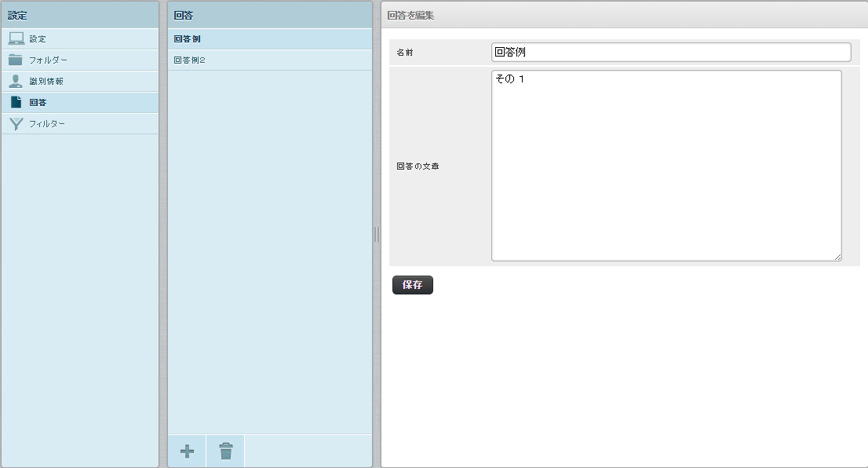Click the 回答の文章 field label
Screen dimensions: 868x468
pyautogui.click(x=418, y=166)
